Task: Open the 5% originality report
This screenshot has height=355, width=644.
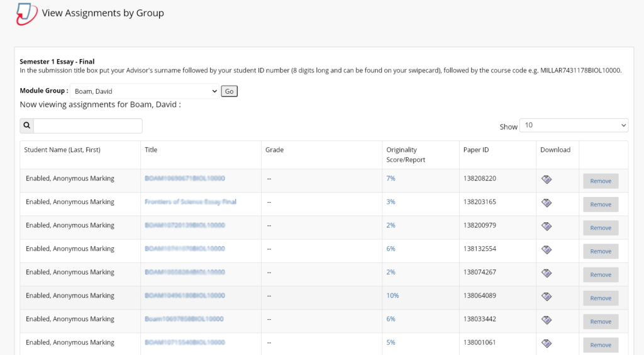Action: 391,342
